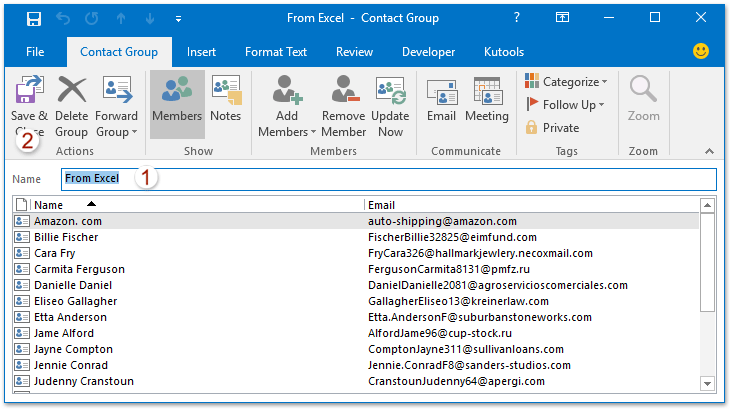Click the group Name text field
This screenshot has height=414, width=734.
click(400, 178)
